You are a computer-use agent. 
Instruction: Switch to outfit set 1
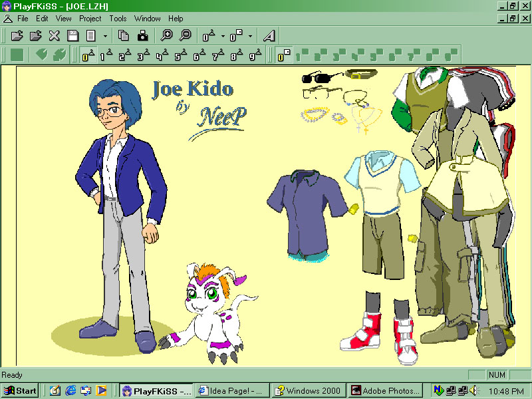[x=106, y=55]
